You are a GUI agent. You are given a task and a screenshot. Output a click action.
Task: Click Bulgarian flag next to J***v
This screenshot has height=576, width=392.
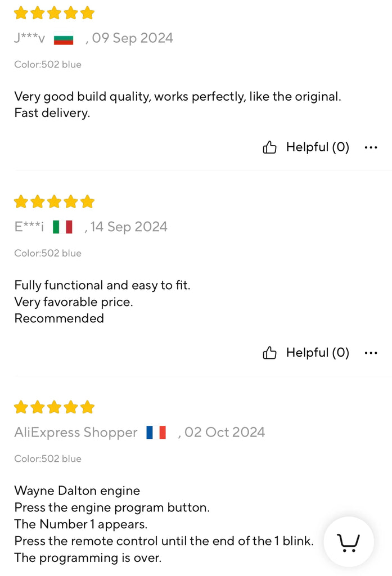point(64,39)
